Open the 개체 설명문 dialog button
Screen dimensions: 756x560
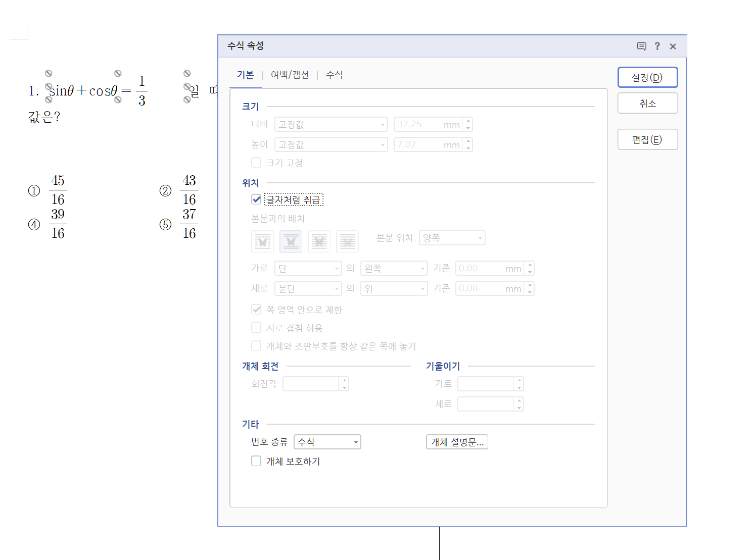(456, 442)
